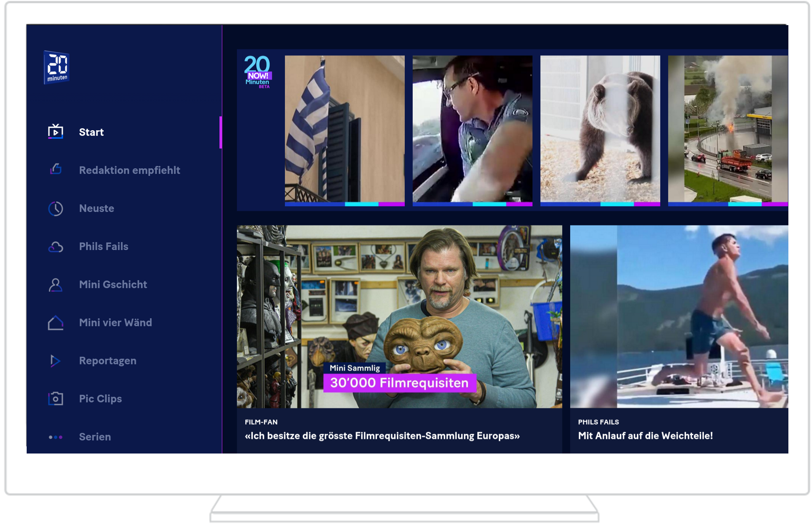Open the Filmrequisiten-Sammlung Europas headline

(382, 436)
